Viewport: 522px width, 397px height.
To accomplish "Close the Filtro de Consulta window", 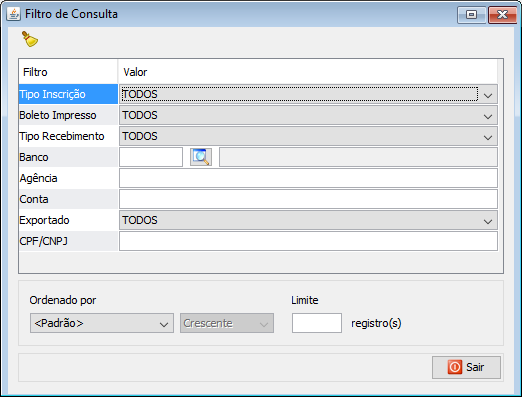I will (x=502, y=15).
